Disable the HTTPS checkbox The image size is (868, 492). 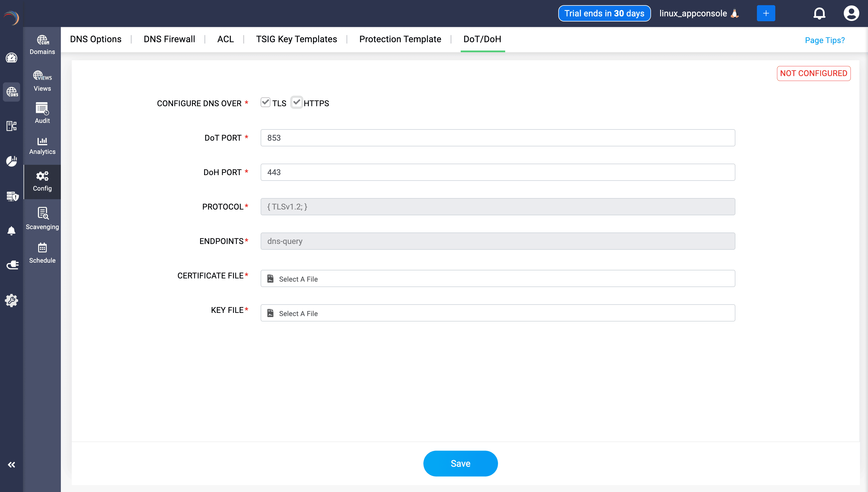point(297,102)
